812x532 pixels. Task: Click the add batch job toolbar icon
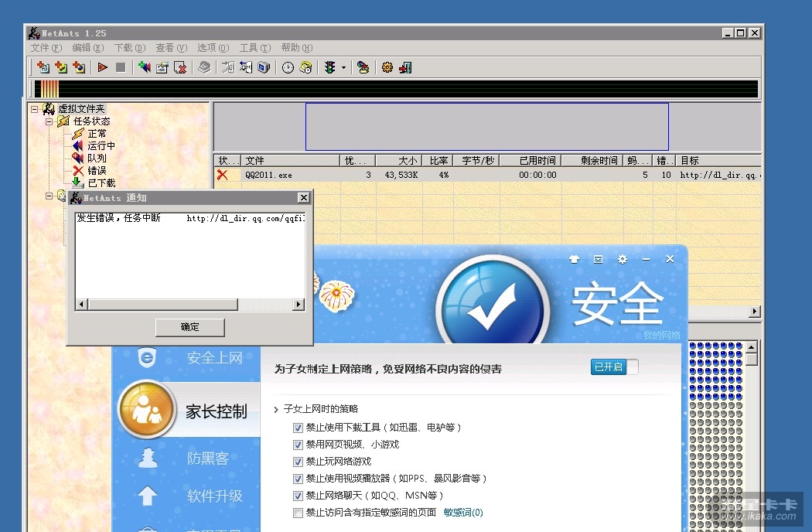click(x=61, y=67)
